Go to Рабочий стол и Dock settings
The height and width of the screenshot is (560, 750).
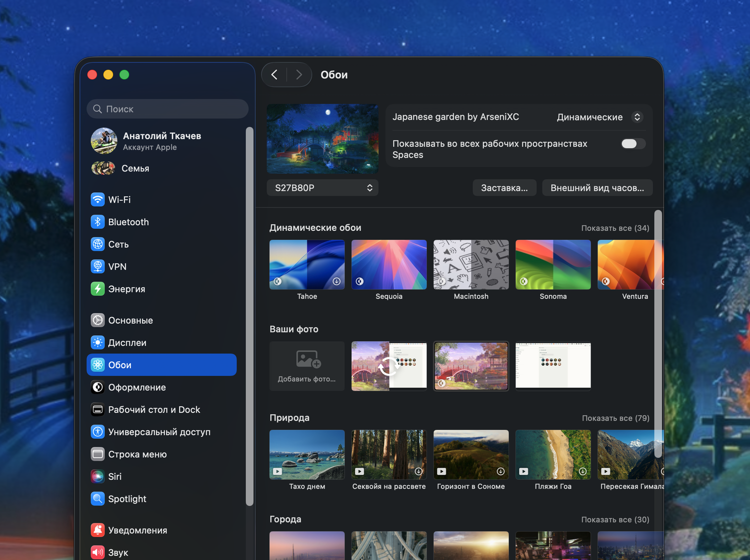[161, 410]
